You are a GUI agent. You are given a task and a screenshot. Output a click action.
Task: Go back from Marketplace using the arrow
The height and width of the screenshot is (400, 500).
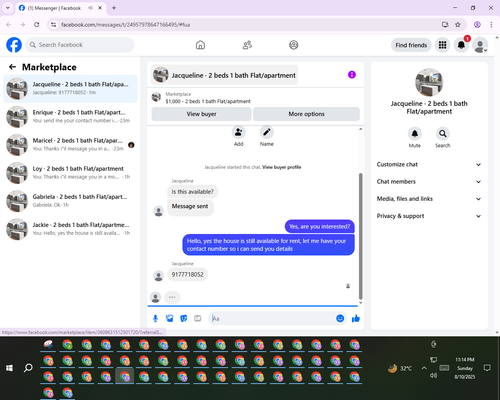point(12,67)
